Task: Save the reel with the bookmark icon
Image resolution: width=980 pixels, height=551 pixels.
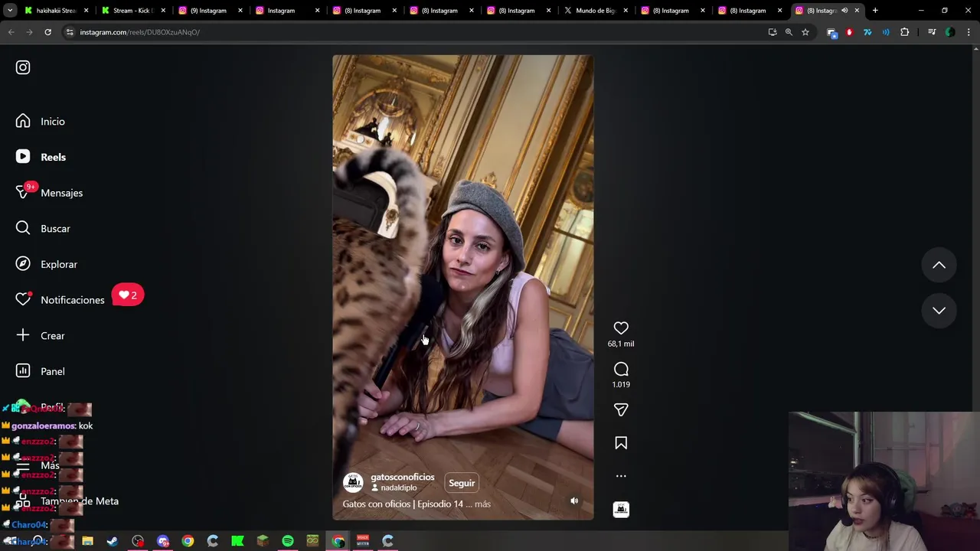Action: [x=621, y=443]
